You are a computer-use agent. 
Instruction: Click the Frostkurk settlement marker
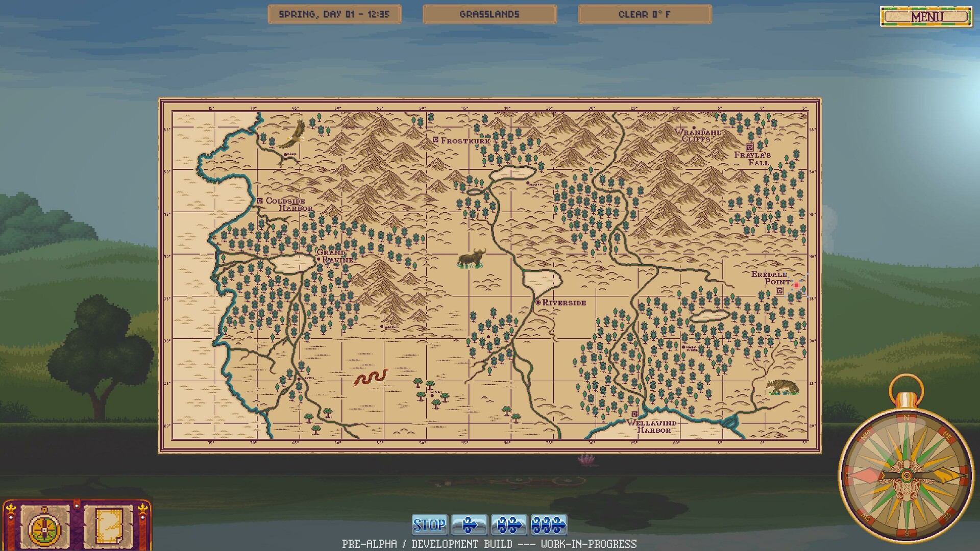[435, 140]
